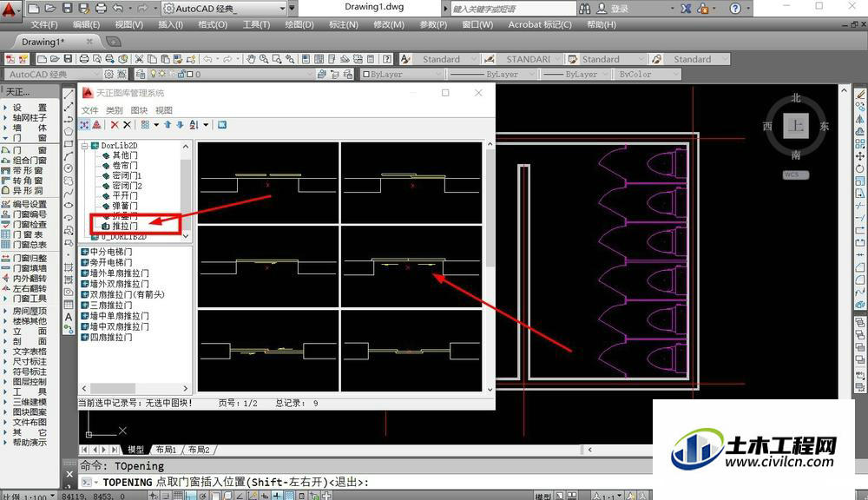868x500 pixels.
Task: Activate the Pan hand tool
Action: click(x=251, y=59)
